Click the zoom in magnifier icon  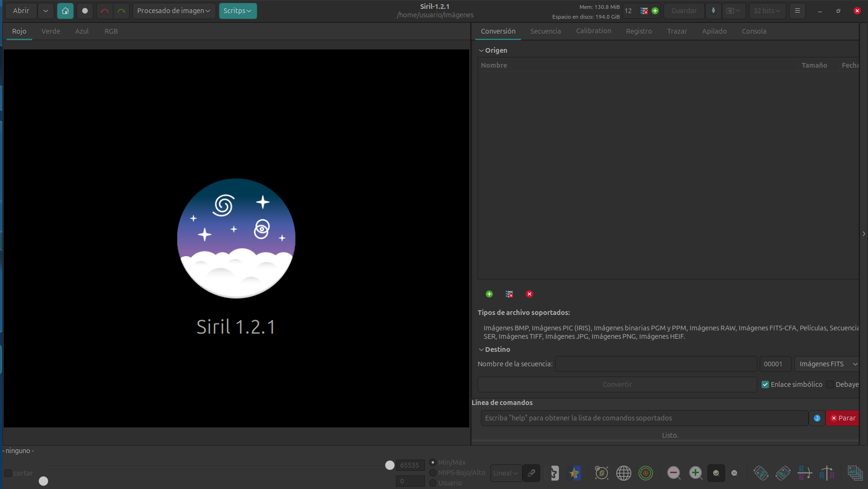696,473
